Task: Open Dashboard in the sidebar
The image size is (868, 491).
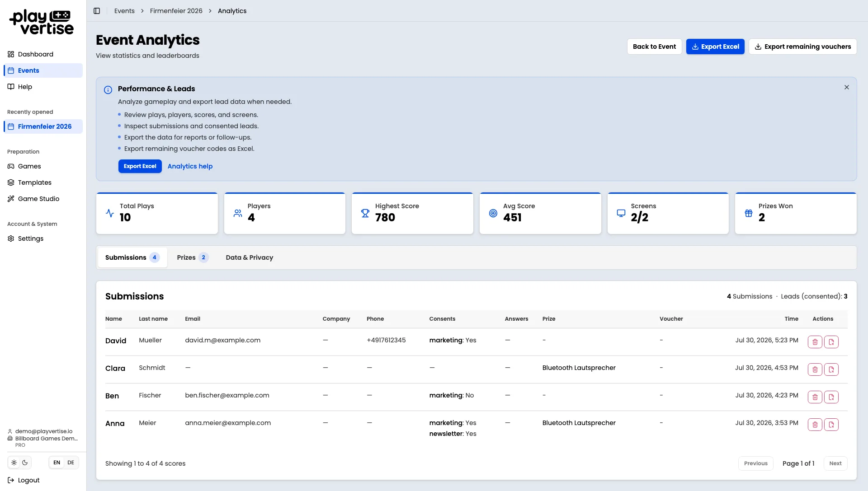Action: pos(43,54)
